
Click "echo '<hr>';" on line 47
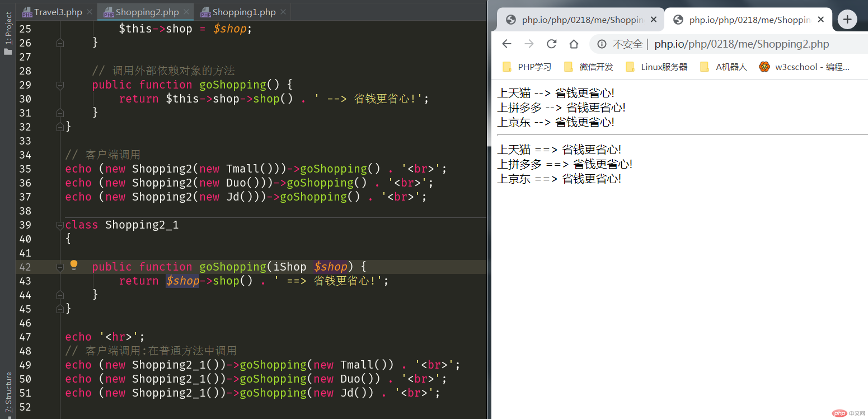click(105, 337)
